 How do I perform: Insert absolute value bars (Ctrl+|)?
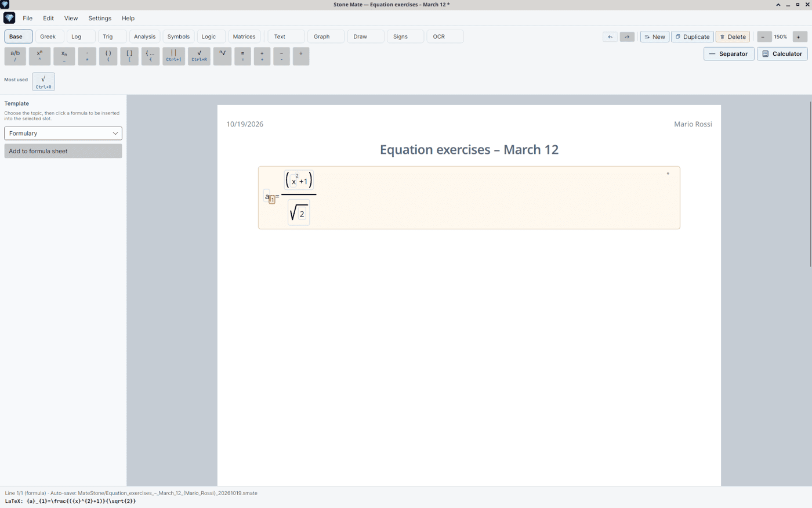pyautogui.click(x=173, y=56)
